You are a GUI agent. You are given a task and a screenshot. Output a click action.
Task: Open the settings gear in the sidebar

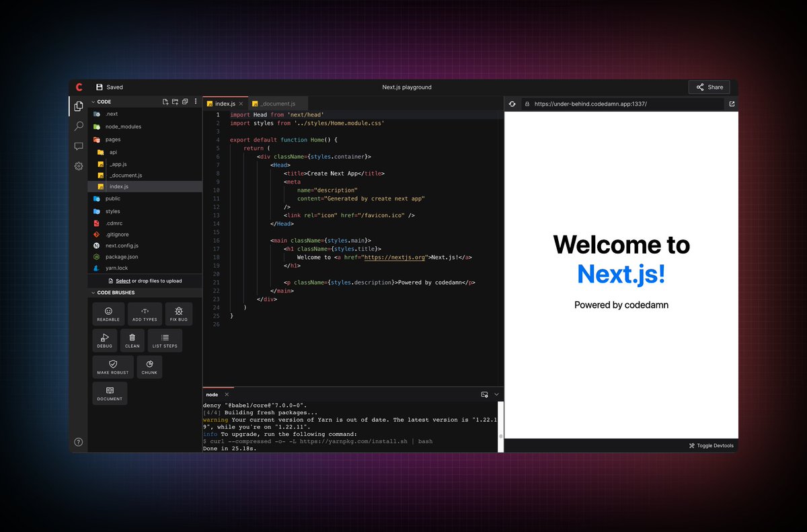click(x=79, y=166)
